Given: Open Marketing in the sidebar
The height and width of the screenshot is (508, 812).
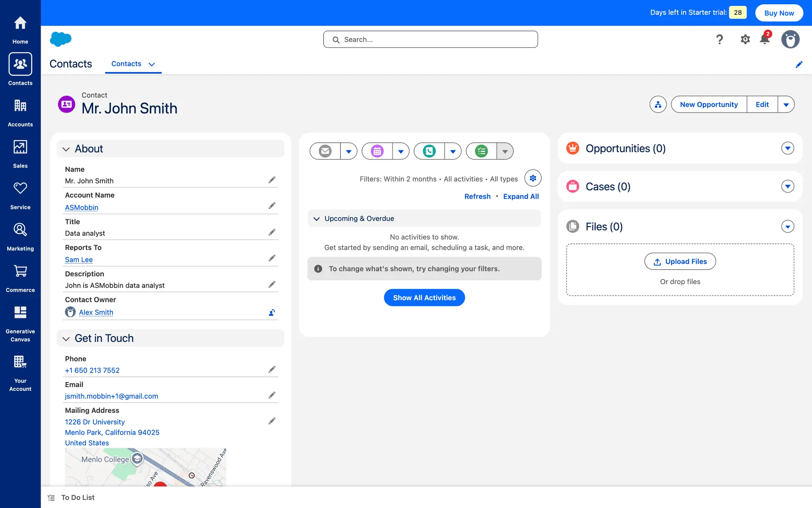Looking at the screenshot, I should [20, 237].
